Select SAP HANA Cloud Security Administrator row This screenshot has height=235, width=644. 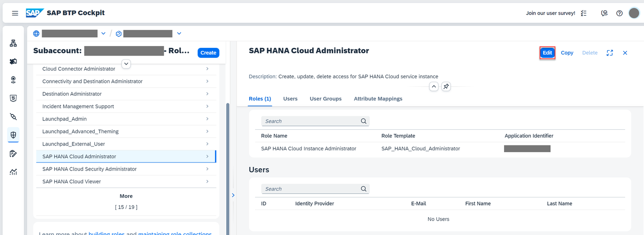(126, 169)
